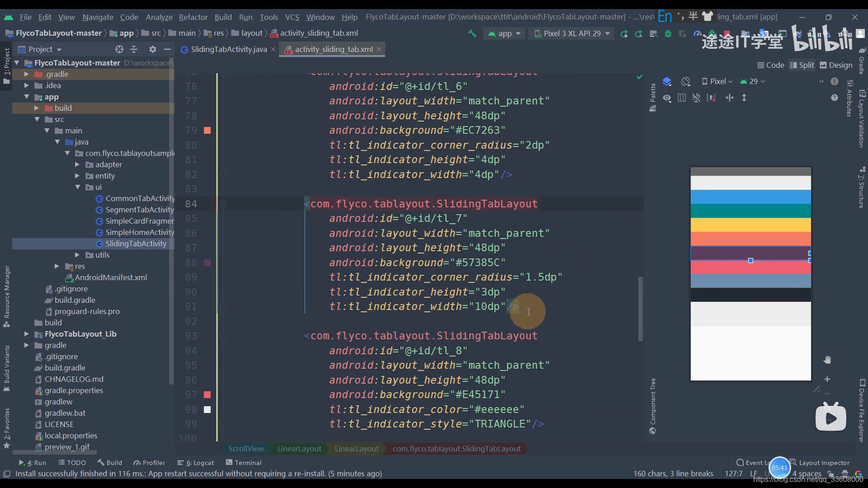The width and height of the screenshot is (868, 488).
Task: Open Build Variants side tab
Action: 6,368
